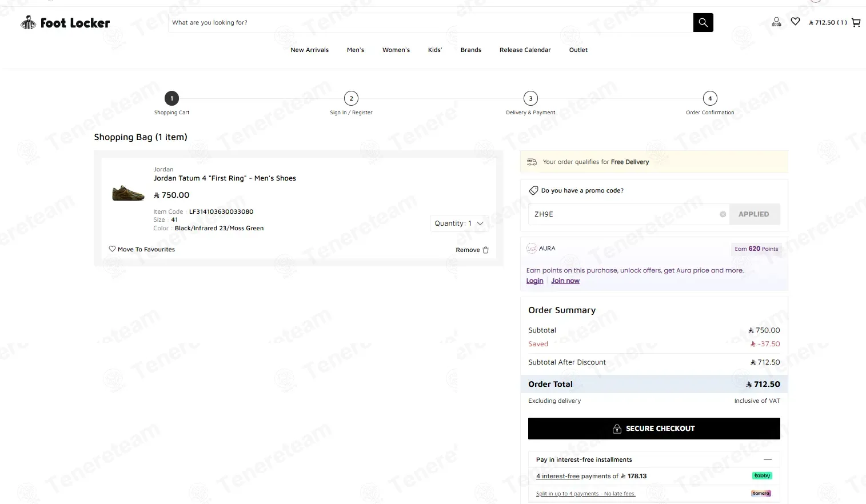Click the 4 interest-free payments link
866x504 pixels.
[557, 476]
